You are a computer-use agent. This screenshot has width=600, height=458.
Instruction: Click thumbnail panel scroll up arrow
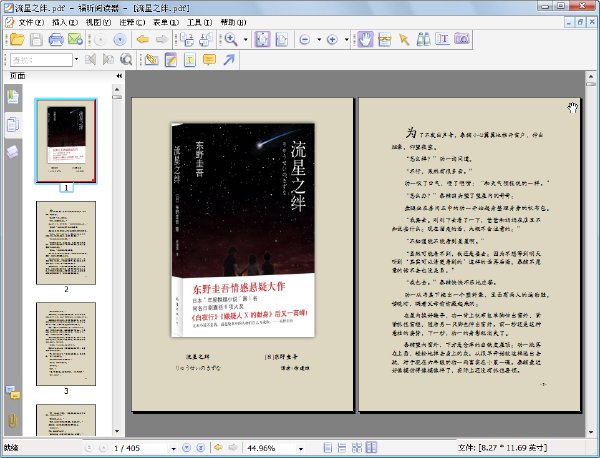117,89
